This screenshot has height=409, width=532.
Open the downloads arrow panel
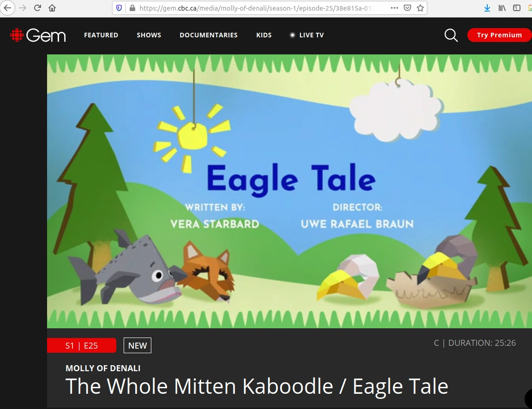[x=487, y=8]
